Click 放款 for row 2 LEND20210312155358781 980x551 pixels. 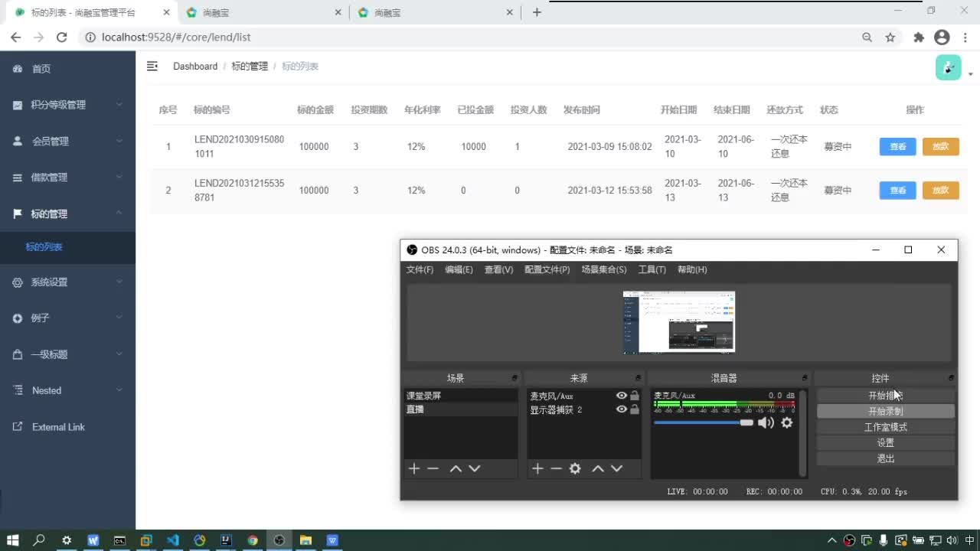pyautogui.click(x=941, y=190)
